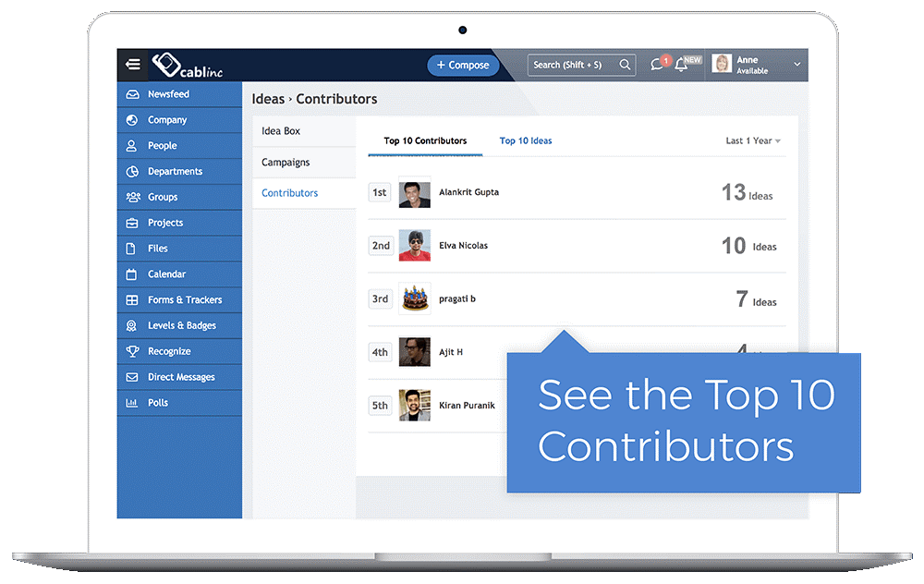Switch to Top 10 Ideas tab

(x=526, y=140)
